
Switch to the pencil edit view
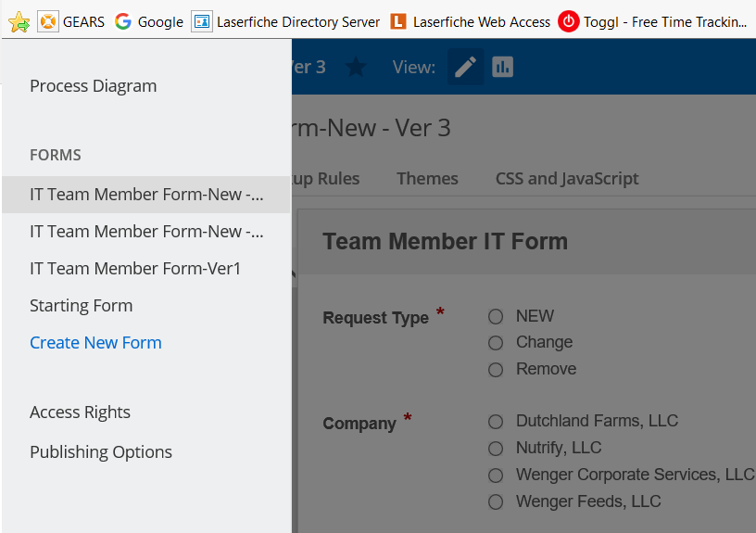tap(466, 67)
